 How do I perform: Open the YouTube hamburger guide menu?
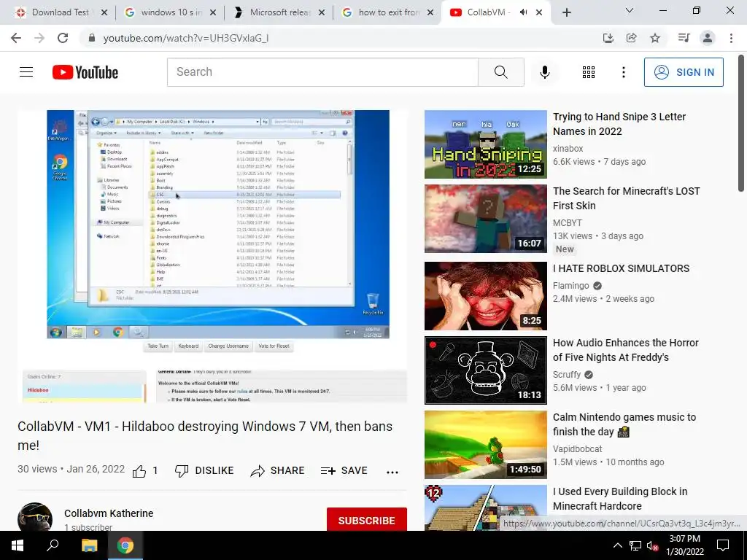coord(26,72)
